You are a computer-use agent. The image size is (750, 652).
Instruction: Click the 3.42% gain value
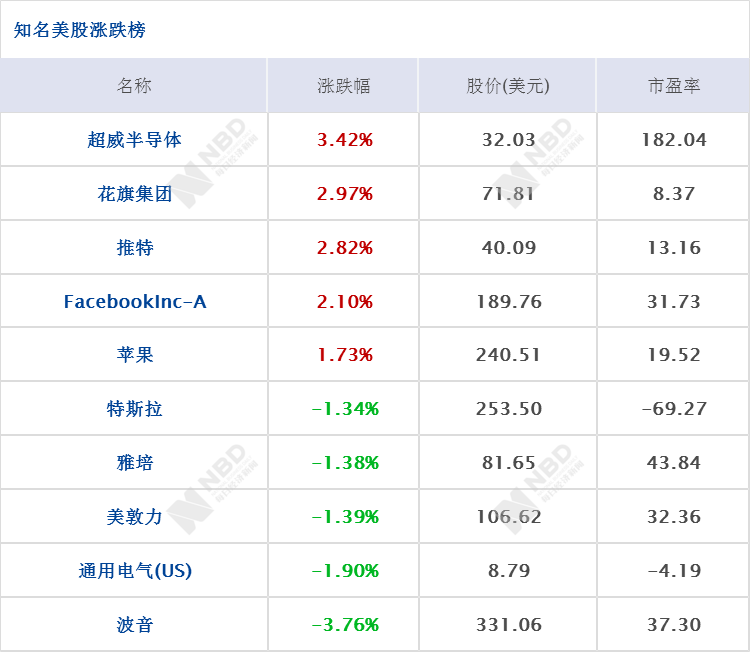pyautogui.click(x=344, y=140)
